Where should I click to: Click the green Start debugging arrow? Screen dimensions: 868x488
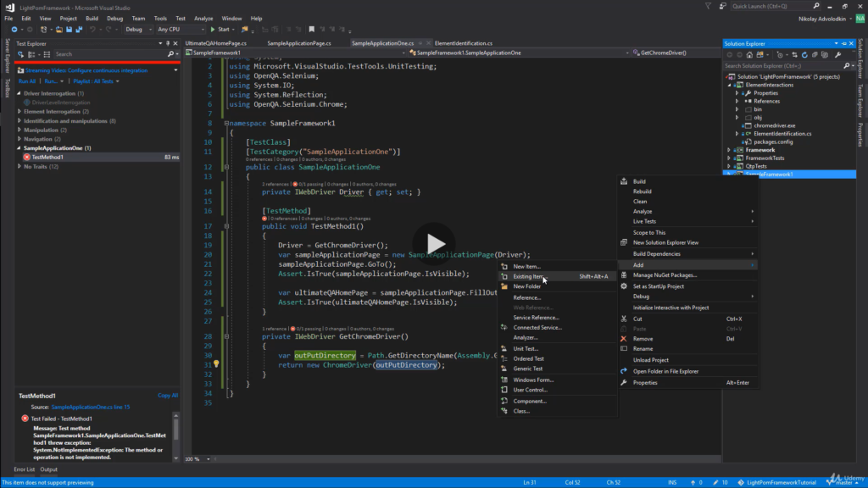pos(212,29)
